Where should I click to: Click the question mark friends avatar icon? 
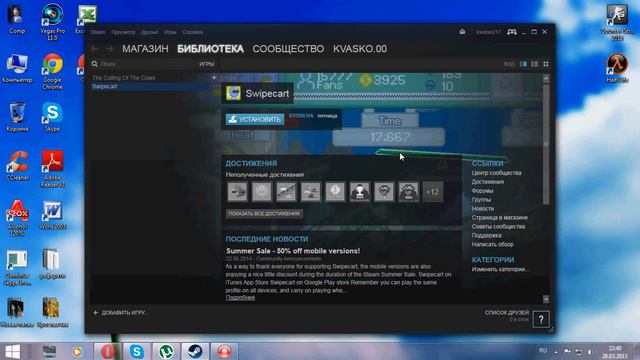tap(541, 320)
